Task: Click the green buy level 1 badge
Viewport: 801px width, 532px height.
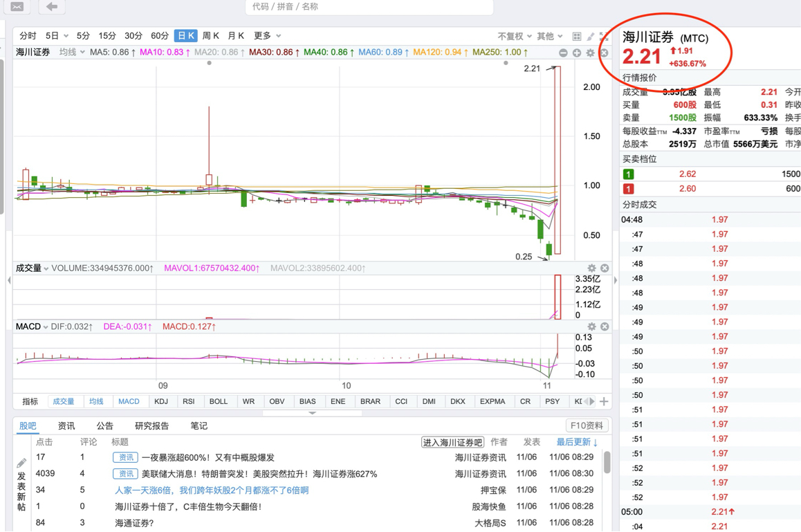Action: (628, 174)
